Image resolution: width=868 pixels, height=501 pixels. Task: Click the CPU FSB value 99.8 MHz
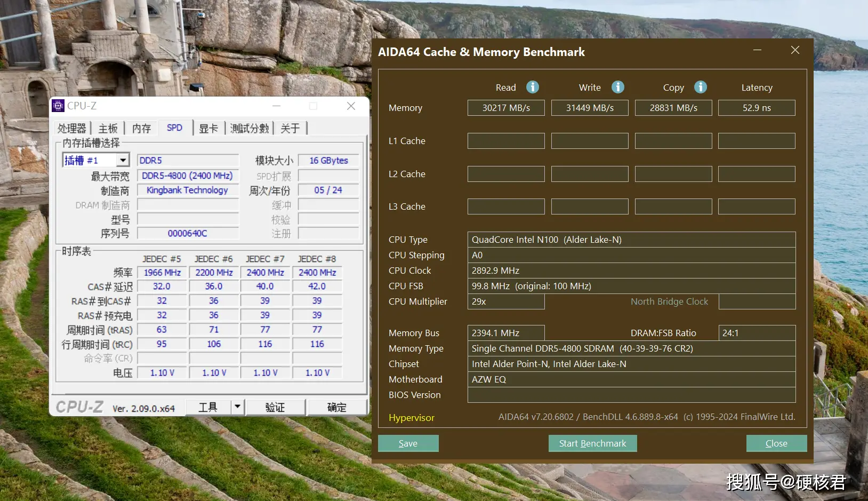(631, 286)
